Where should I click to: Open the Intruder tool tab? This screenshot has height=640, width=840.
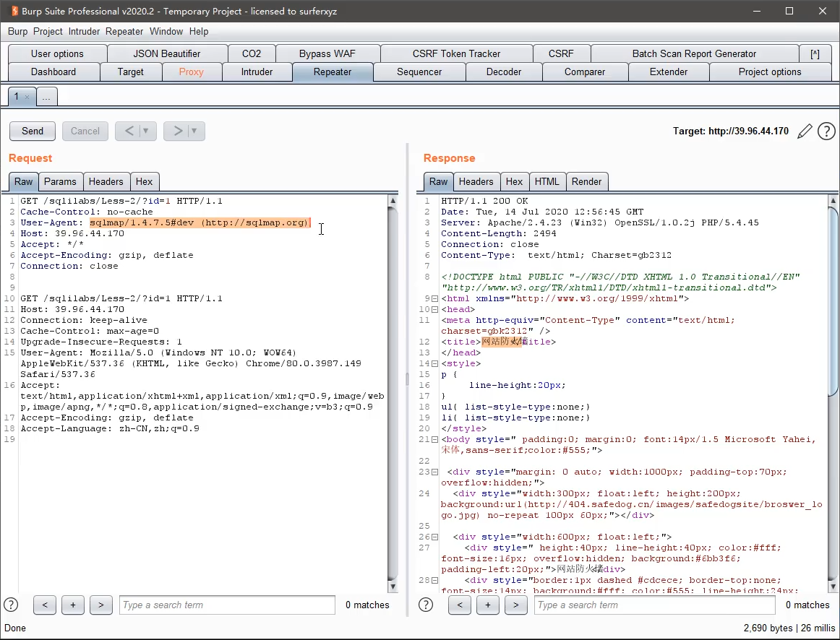257,72
